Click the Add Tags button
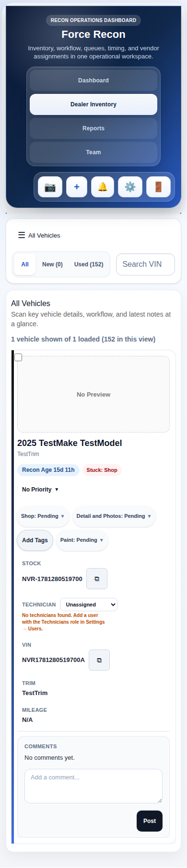Image resolution: width=187 pixels, height=868 pixels. [35, 540]
